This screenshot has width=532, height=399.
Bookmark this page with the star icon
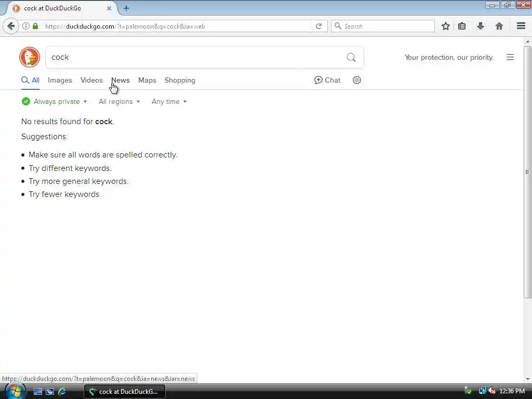coord(445,26)
